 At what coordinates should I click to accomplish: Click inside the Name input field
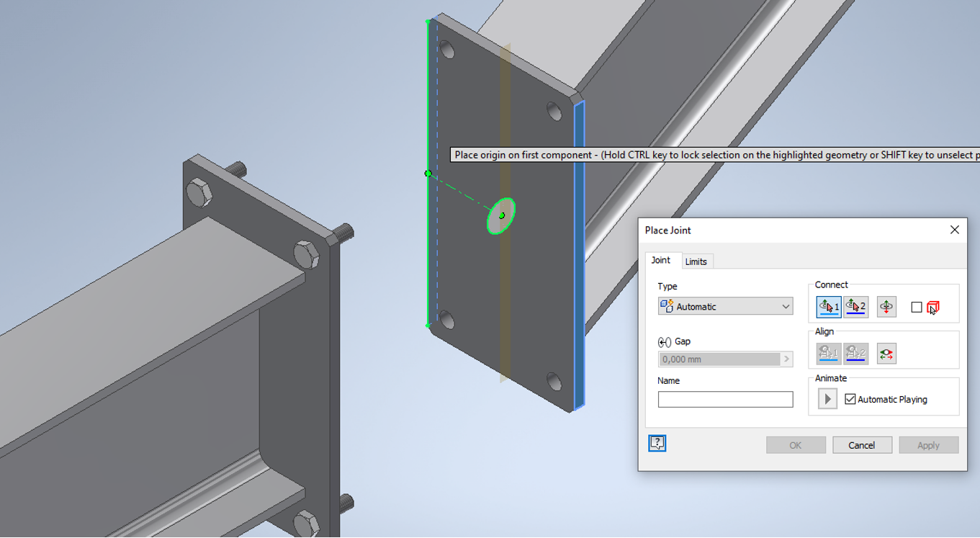(x=725, y=399)
